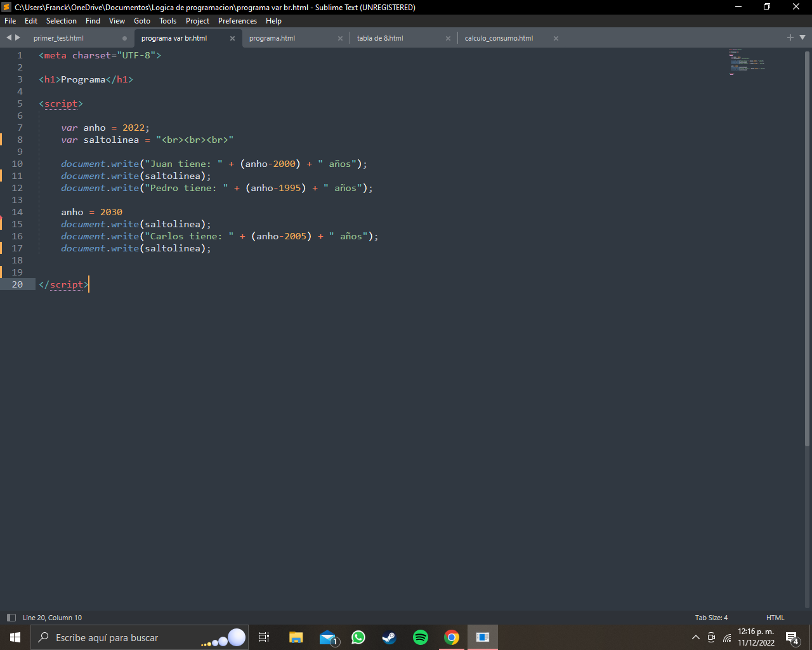Image resolution: width=812 pixels, height=650 pixels.
Task: Click the h1 Programa heading line
Action: 86,79
